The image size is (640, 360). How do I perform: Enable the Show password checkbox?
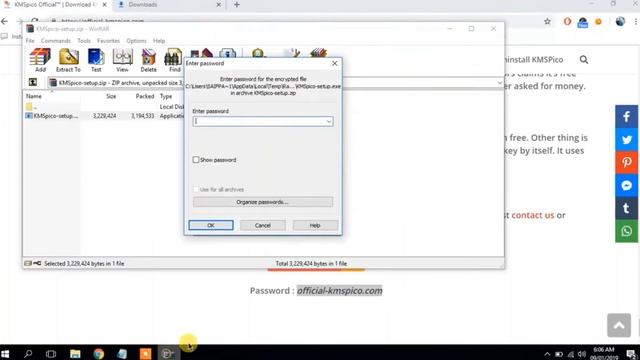(x=196, y=160)
